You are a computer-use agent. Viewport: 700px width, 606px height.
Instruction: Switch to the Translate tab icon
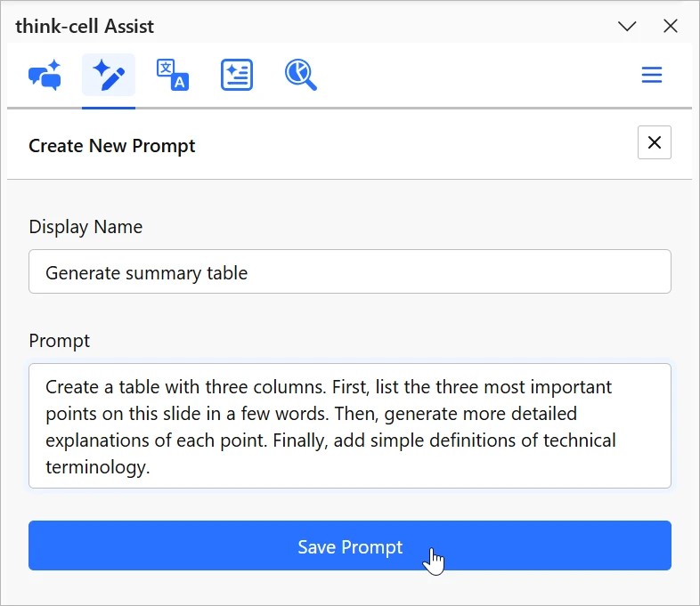point(173,75)
